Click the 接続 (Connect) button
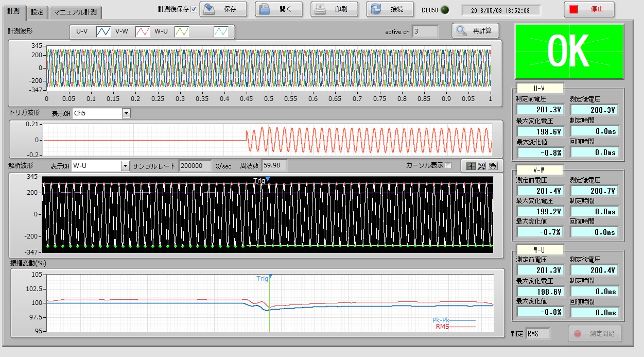 pos(390,9)
